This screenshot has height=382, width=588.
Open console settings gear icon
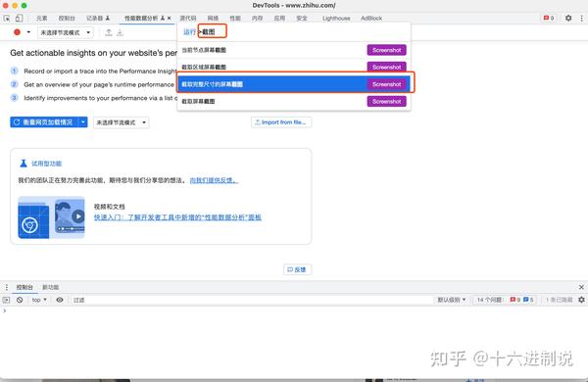pyautogui.click(x=581, y=300)
